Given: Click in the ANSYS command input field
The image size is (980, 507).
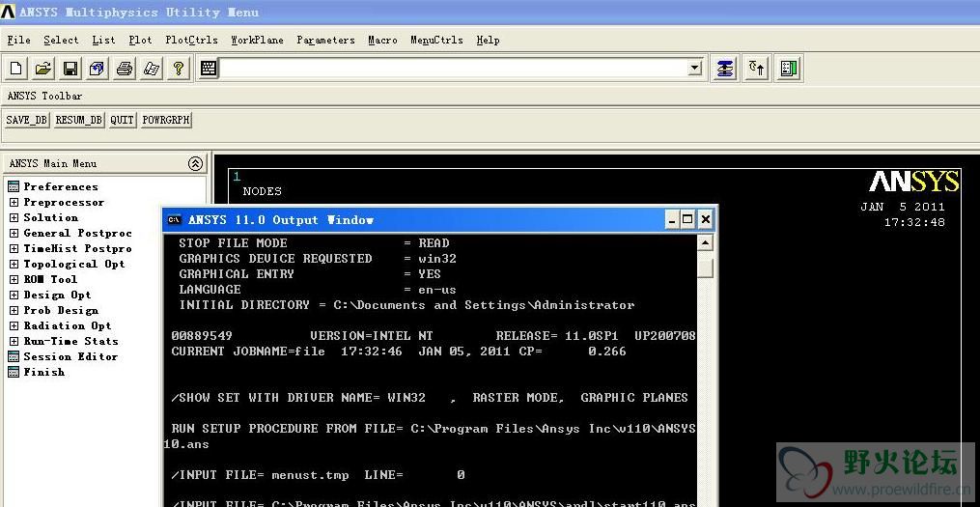Looking at the screenshot, I should click(x=454, y=69).
